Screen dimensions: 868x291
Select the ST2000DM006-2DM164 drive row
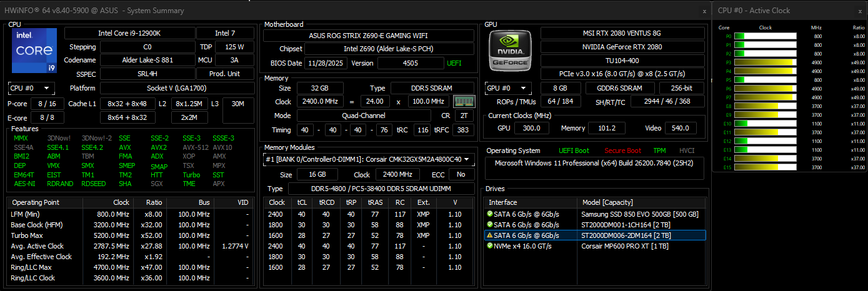click(x=594, y=235)
